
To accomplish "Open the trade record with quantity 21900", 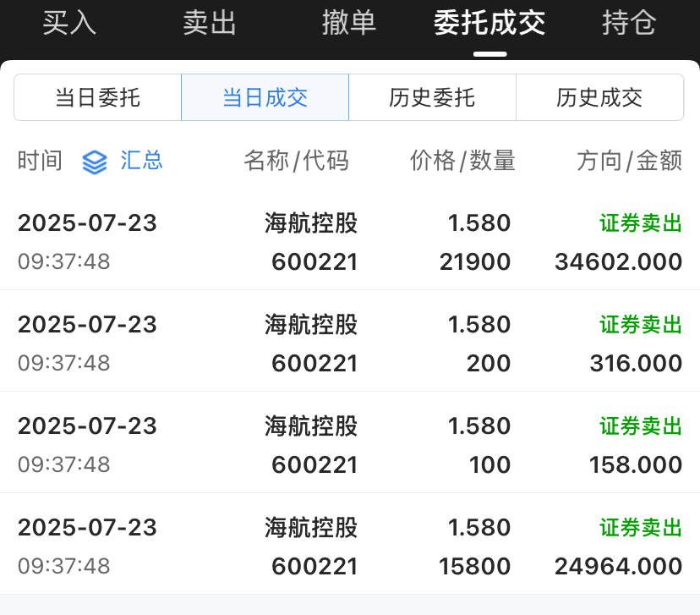I will point(350,242).
